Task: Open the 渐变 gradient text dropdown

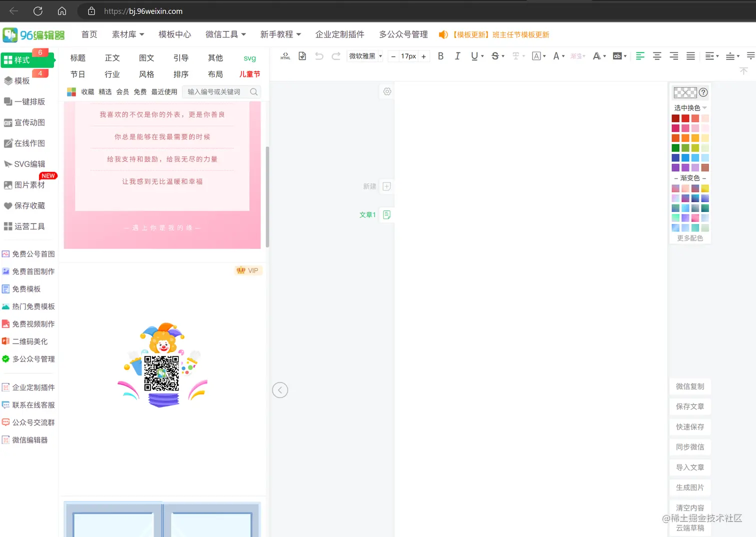Action: click(x=578, y=56)
